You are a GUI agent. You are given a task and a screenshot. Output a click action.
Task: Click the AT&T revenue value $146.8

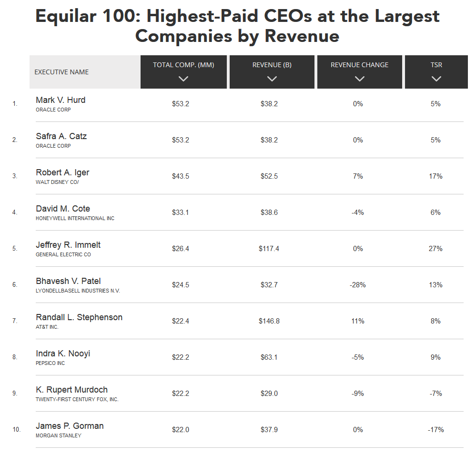pos(269,321)
